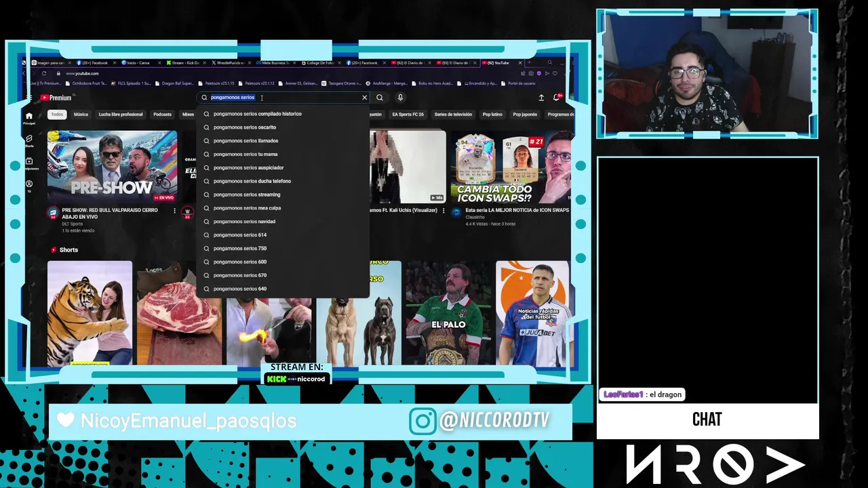Select the EA Sports FC 26 chip
Image resolution: width=868 pixels, height=488 pixels.
(408, 115)
